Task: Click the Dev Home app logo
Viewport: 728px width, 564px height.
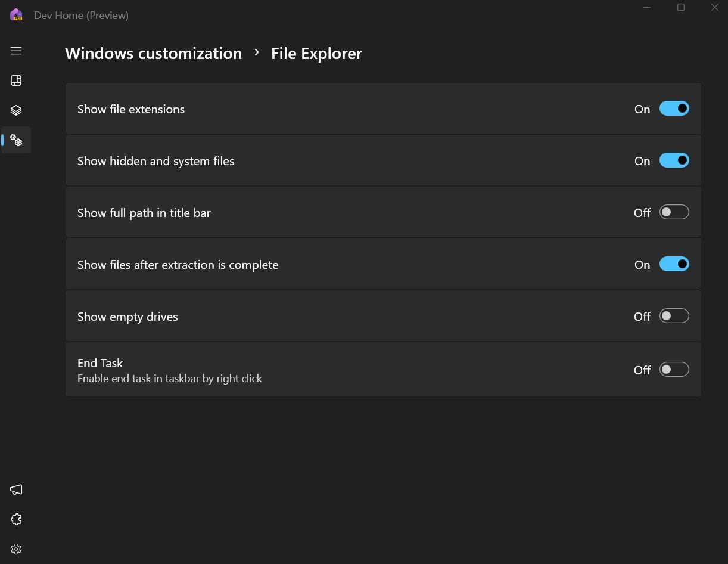Action: 15,15
